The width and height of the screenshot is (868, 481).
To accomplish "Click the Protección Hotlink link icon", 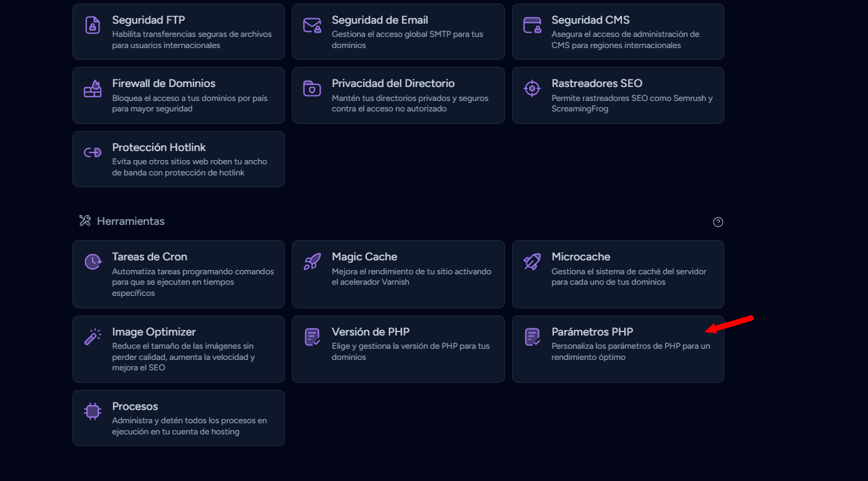I will [93, 153].
